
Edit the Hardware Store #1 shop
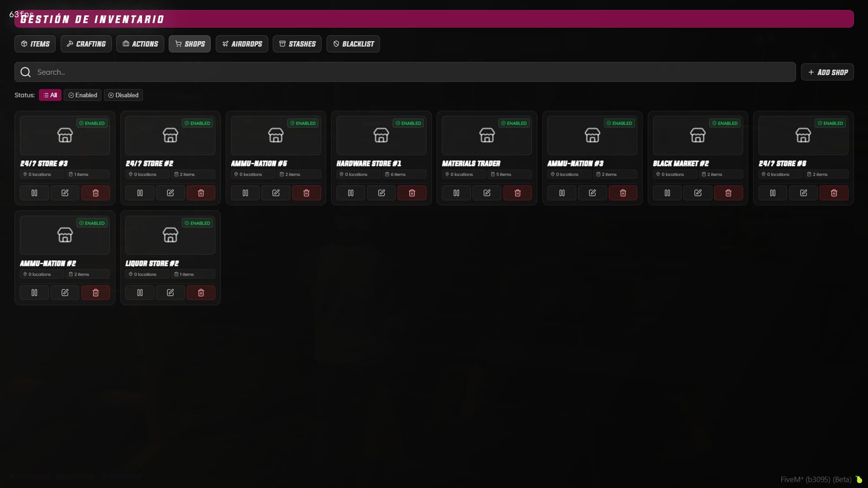(x=381, y=193)
